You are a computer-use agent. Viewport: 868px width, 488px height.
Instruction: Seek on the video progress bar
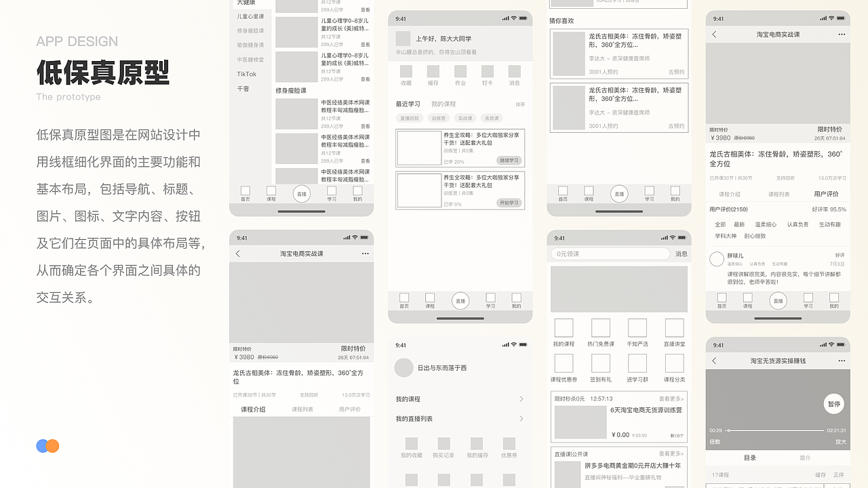pos(776,430)
